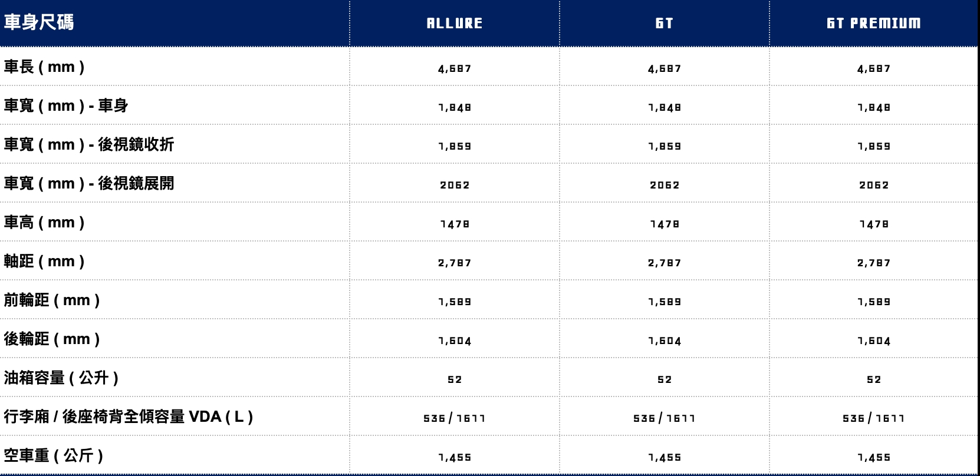Click the 行李廂 / 後座椅背全傾容量 VDA row label
The image size is (980, 476).
coord(129,416)
